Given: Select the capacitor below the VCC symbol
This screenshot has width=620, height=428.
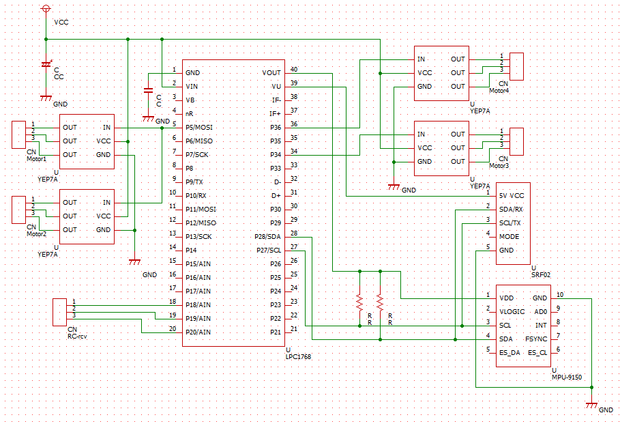Looking at the screenshot, I should (x=46, y=64).
